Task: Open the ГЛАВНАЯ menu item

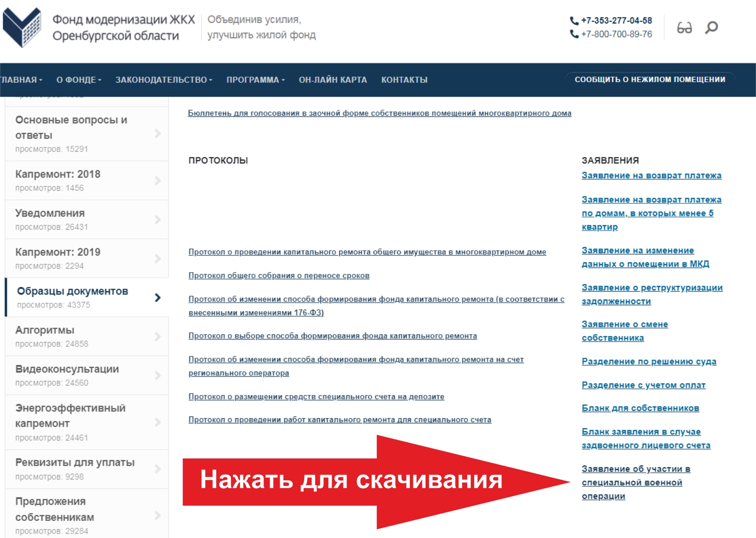Action: (21, 80)
